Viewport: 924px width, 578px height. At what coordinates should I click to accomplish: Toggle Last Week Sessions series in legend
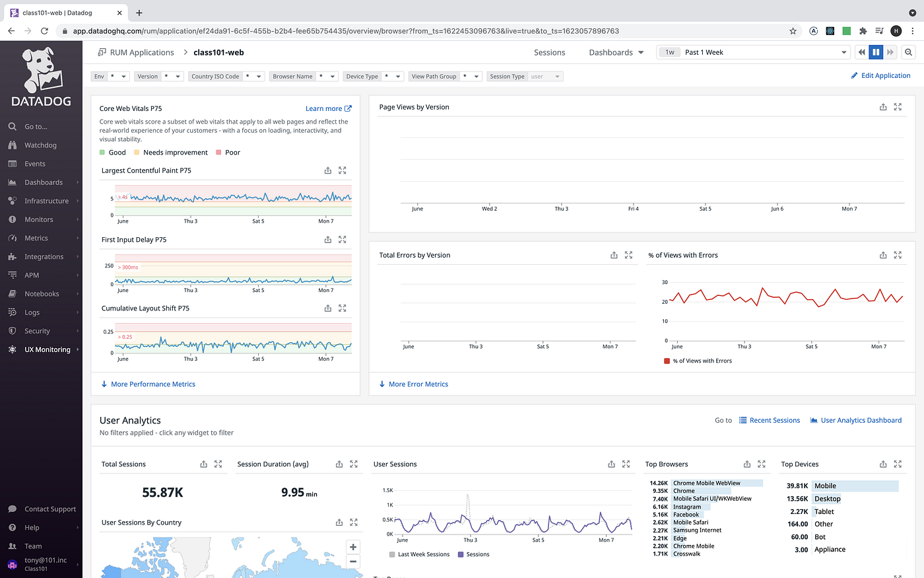420,555
